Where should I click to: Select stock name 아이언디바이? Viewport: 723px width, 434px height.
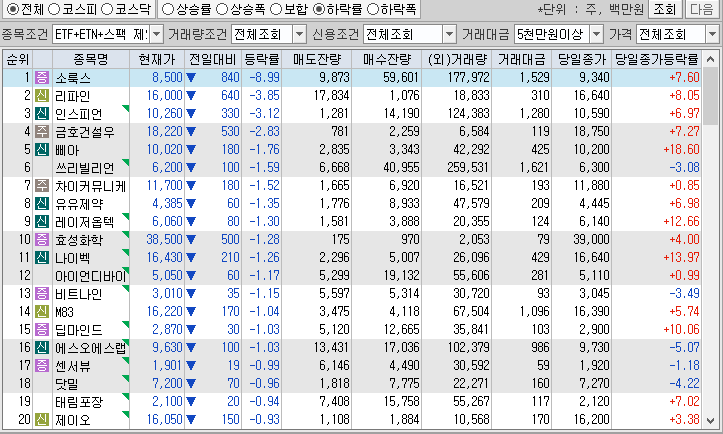pos(91,275)
